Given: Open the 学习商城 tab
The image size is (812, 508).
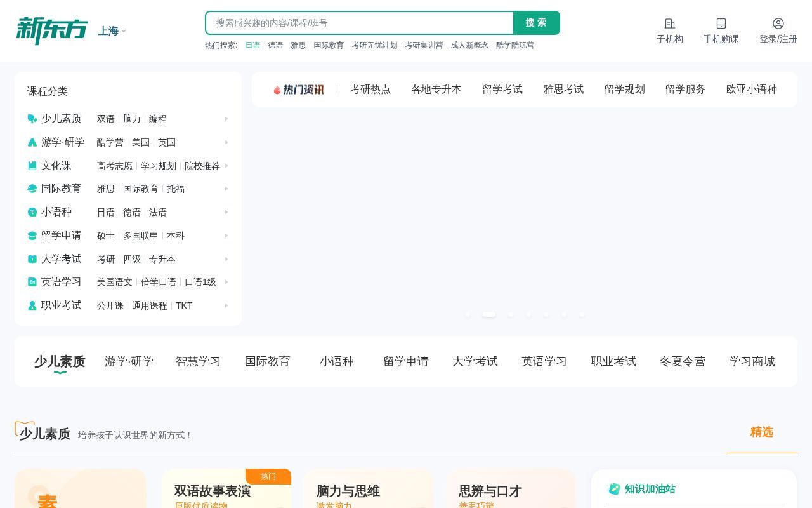Looking at the screenshot, I should [752, 361].
